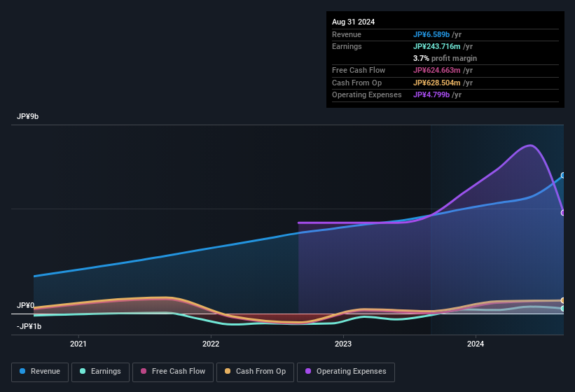575x392 pixels.
Task: Click the JP¥628.504m cash from op value
Action: tap(437, 83)
